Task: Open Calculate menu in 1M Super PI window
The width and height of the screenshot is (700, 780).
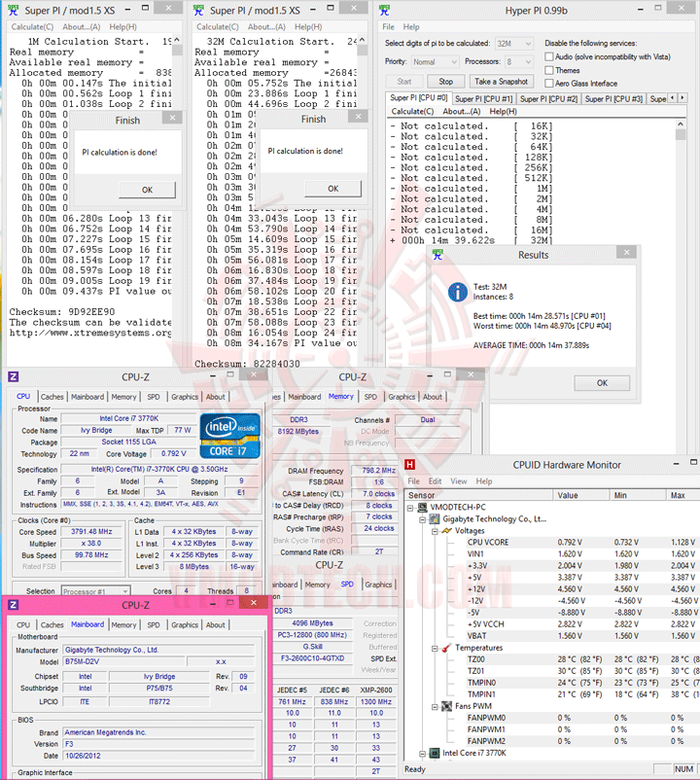Action: click(x=32, y=27)
